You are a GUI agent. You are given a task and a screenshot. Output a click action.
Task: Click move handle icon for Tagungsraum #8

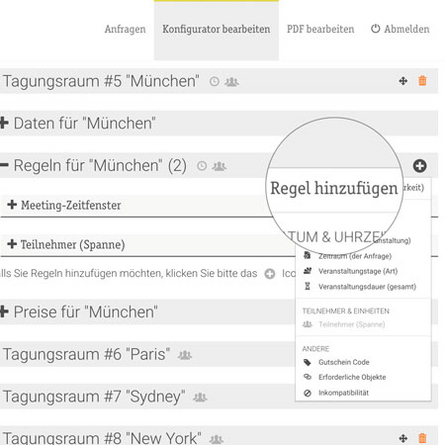pyautogui.click(x=403, y=438)
